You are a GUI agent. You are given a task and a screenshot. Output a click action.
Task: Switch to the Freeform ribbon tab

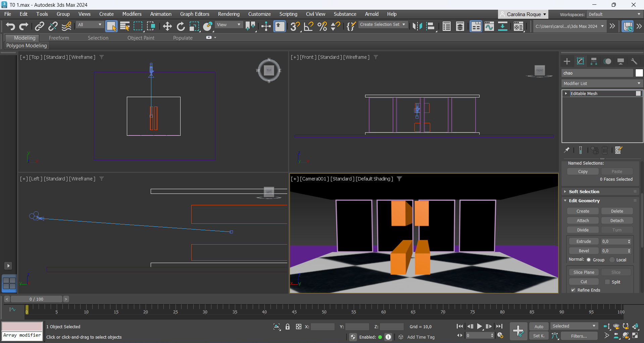click(x=59, y=38)
